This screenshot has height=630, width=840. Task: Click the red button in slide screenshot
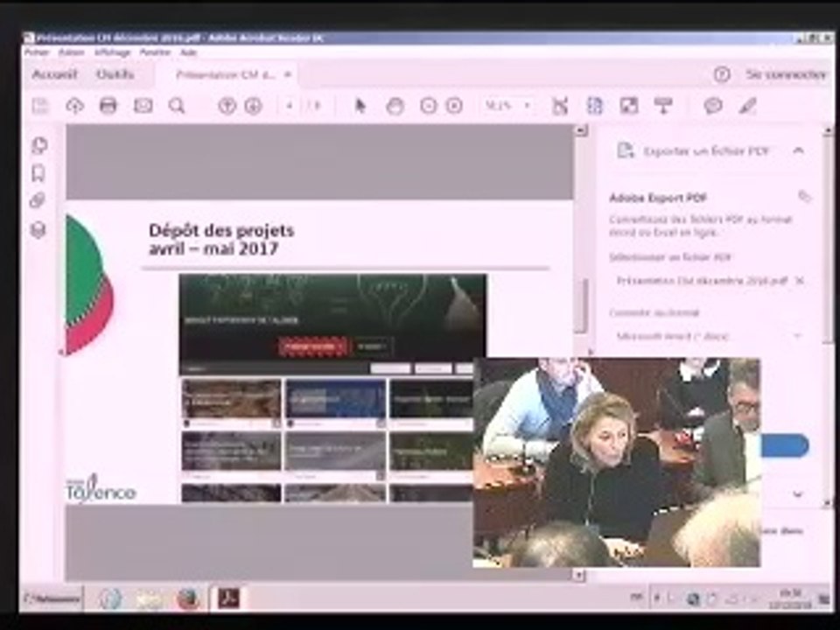312,346
